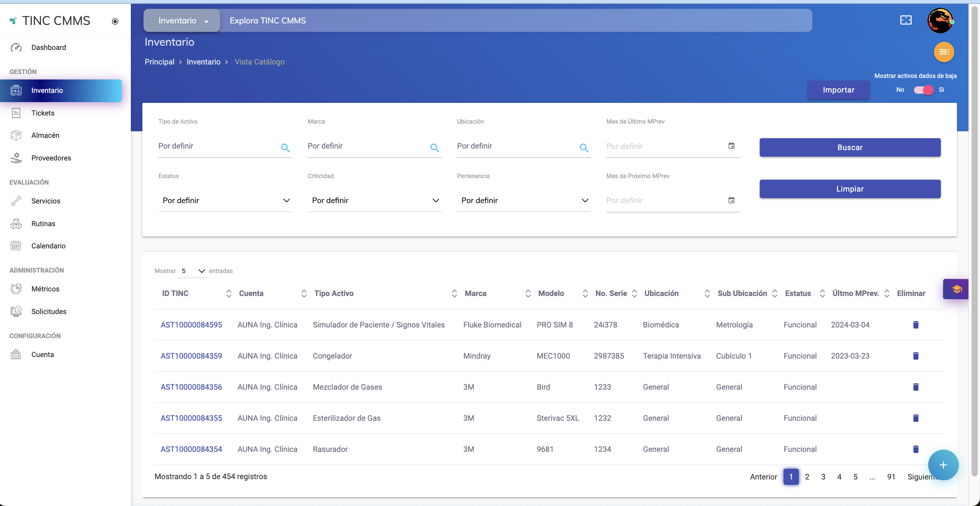Viewport: 980px width, 506px height.
Task: Open the Calendario section
Action: coord(48,246)
